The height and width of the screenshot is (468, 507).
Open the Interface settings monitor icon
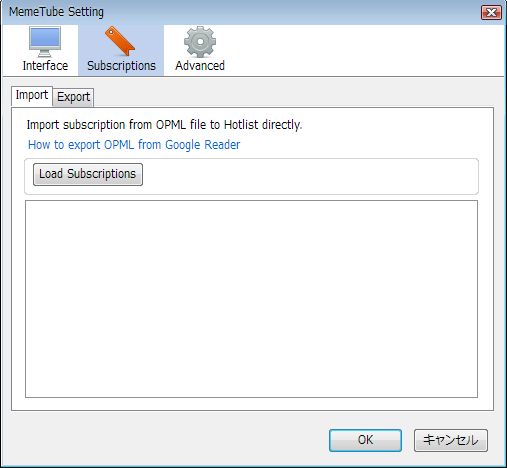[45, 42]
